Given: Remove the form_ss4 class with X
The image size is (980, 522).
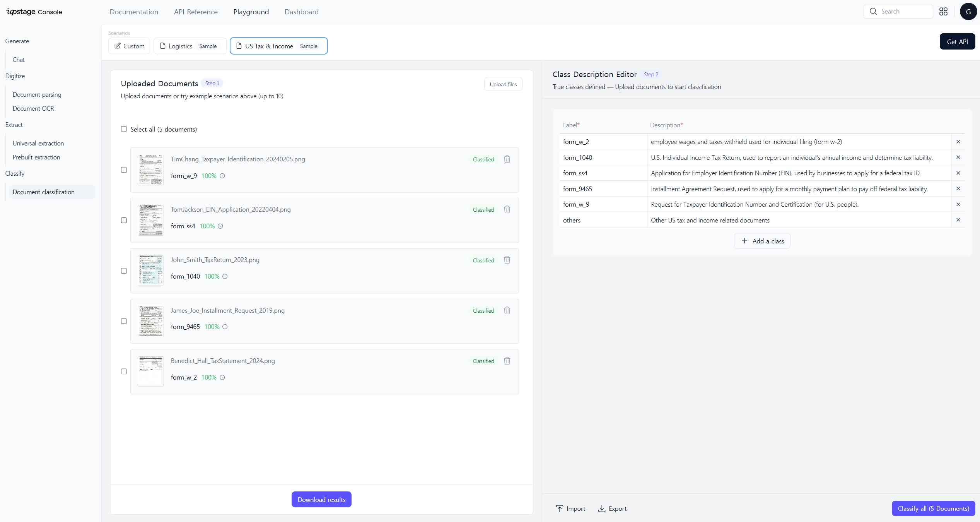Looking at the screenshot, I should 958,173.
